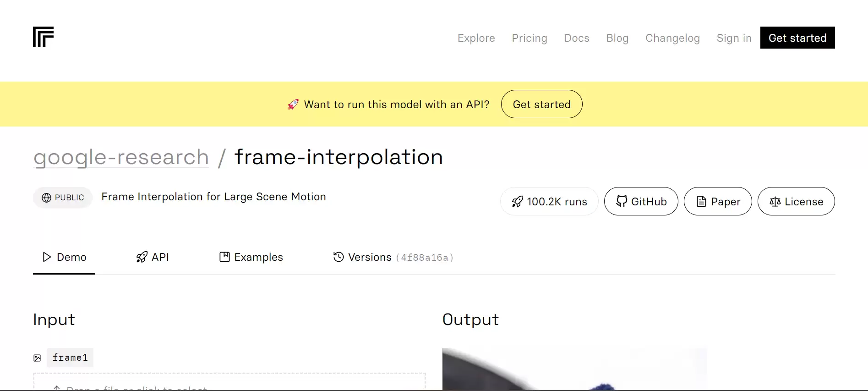The image size is (868, 391).
Task: Open the Docs link
Action: click(x=577, y=38)
